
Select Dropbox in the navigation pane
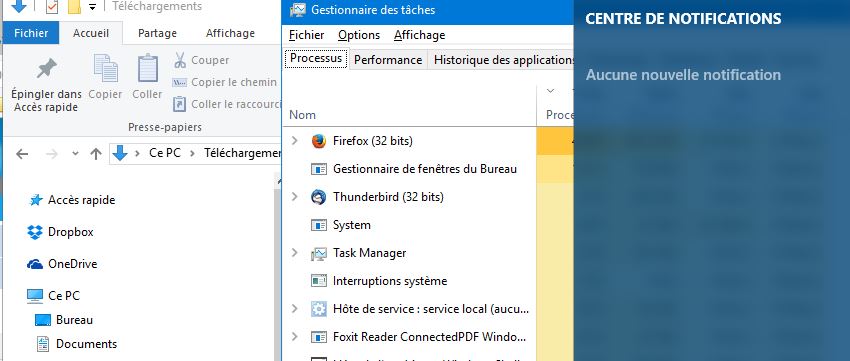coord(70,232)
